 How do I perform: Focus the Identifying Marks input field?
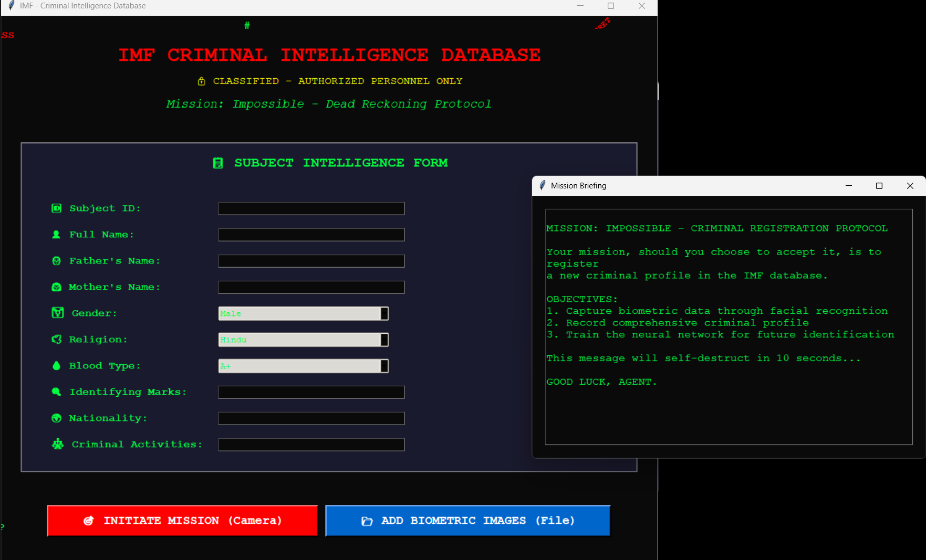[311, 392]
